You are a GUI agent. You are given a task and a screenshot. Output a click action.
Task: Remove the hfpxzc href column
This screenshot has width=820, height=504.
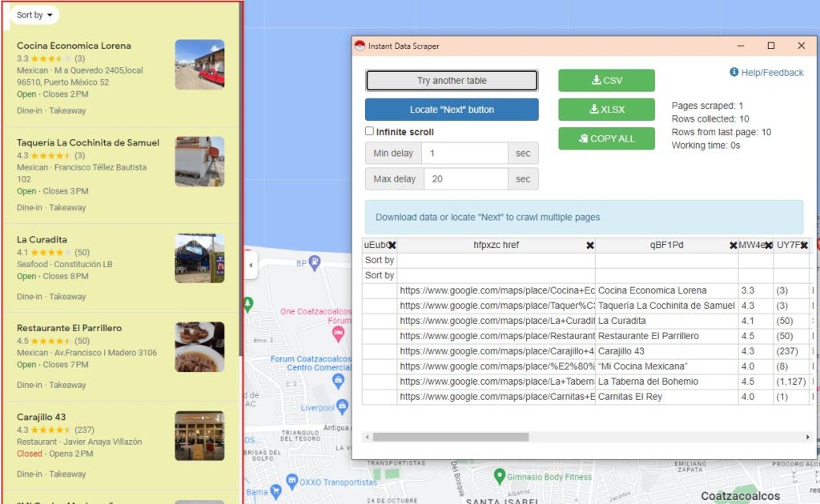(x=590, y=246)
